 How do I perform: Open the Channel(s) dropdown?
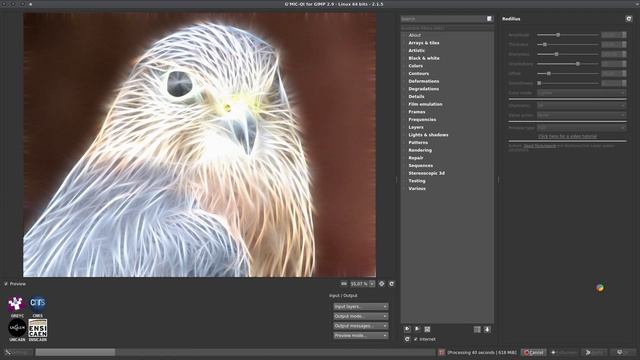pyautogui.click(x=581, y=105)
